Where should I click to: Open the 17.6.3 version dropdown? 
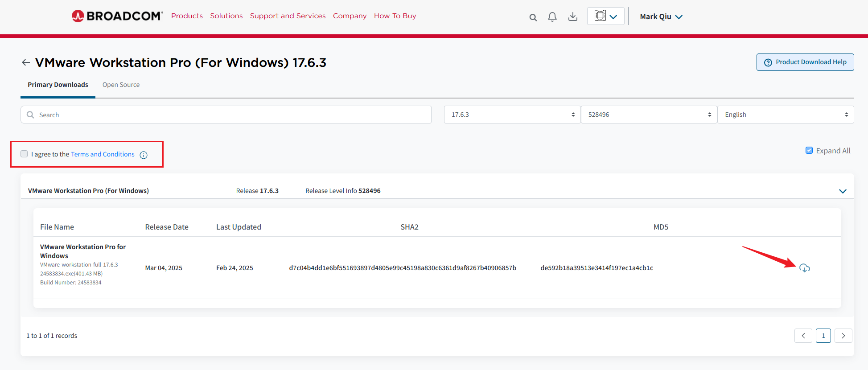[512, 115]
